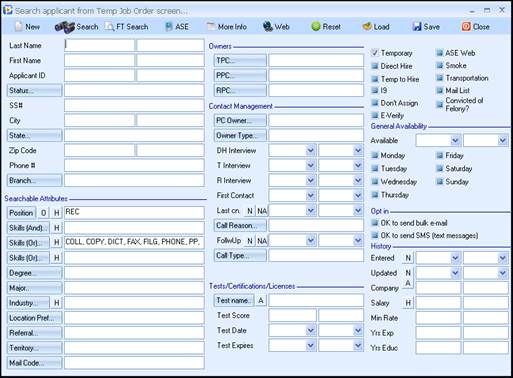Enable the Don't Assign checkbox
This screenshot has height=378, width=513.
(x=375, y=103)
